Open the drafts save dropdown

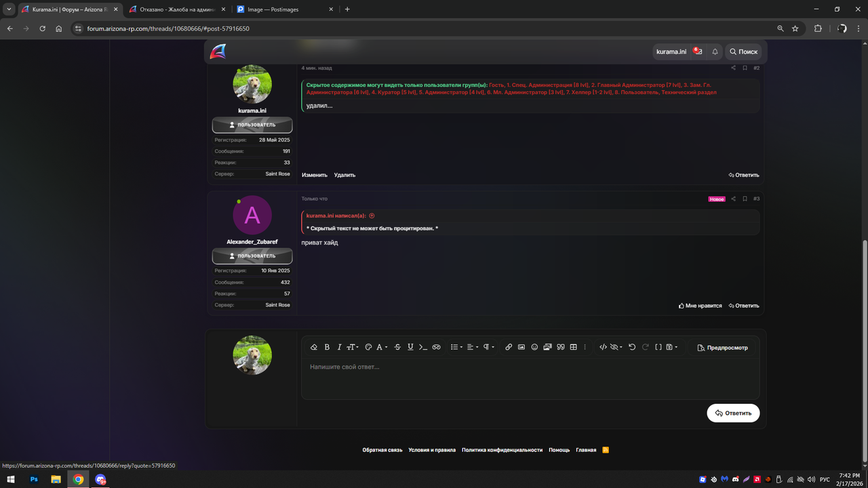click(671, 347)
